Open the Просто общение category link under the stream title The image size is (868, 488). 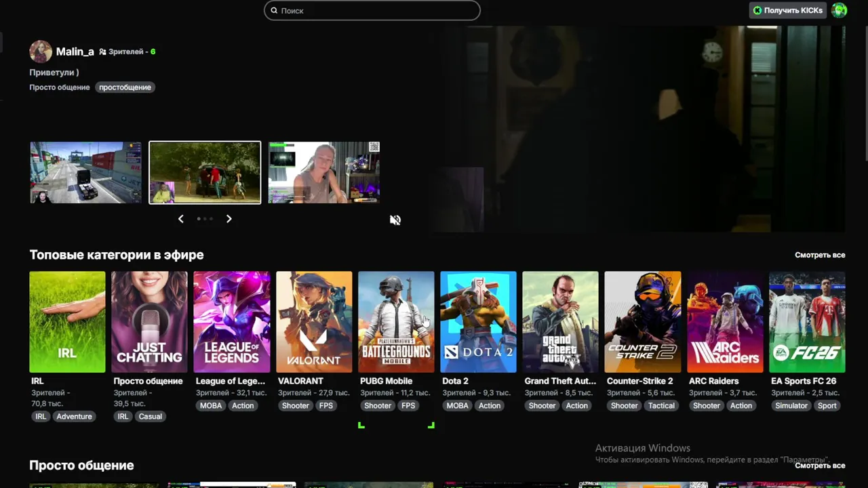(60, 87)
